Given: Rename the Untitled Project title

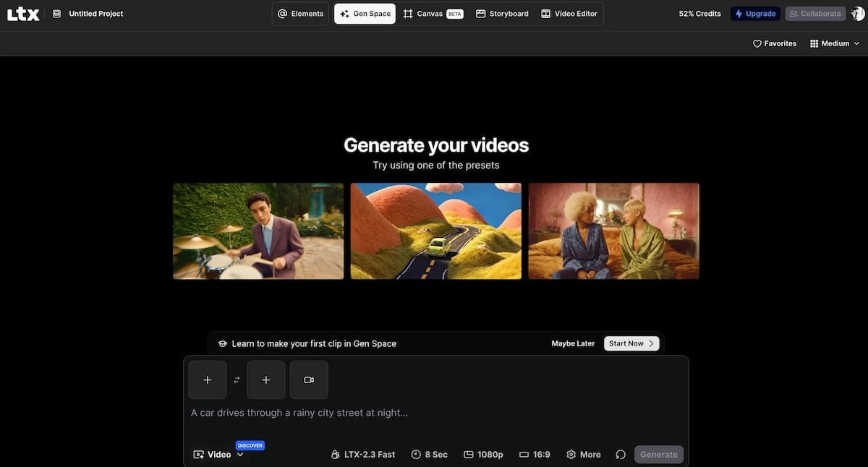Looking at the screenshot, I should (96, 14).
